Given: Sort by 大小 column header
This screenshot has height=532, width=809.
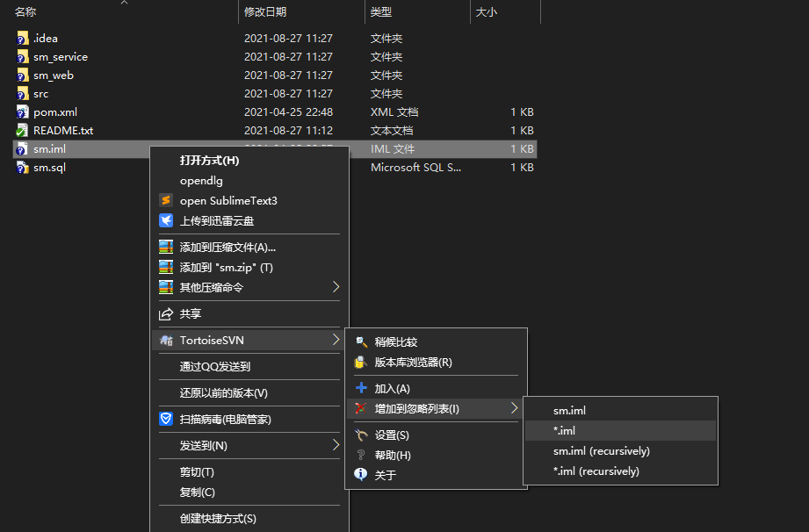Looking at the screenshot, I should (486, 12).
